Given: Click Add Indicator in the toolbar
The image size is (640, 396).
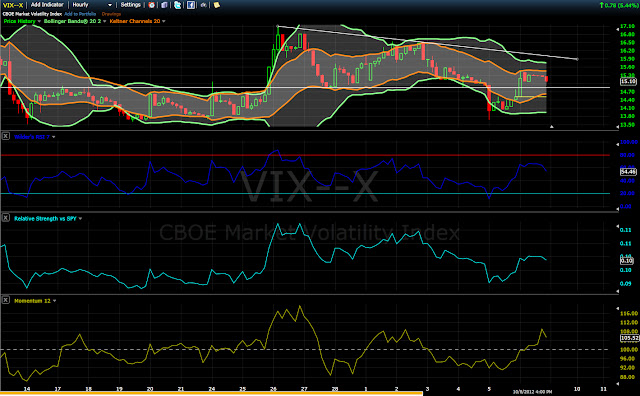Looking at the screenshot, I should pyautogui.click(x=47, y=5).
